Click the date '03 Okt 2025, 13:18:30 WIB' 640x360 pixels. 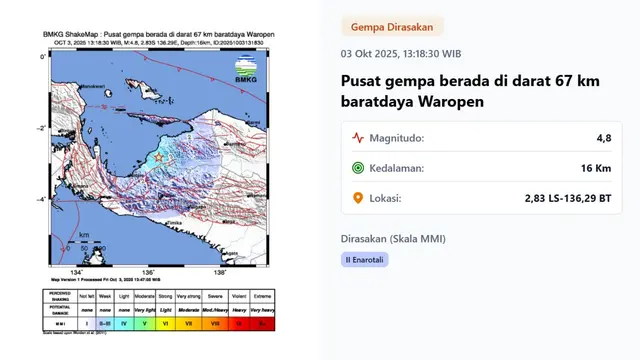point(401,54)
